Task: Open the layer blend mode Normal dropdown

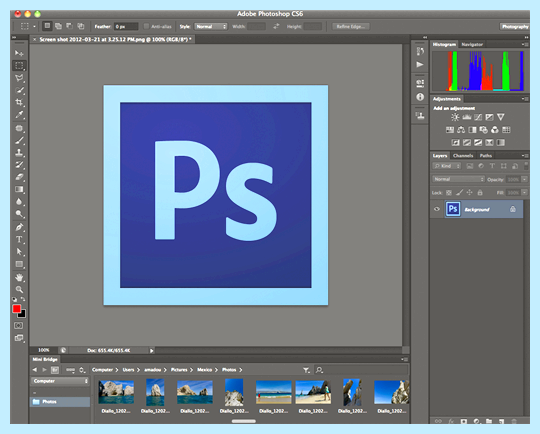Action: tap(458, 179)
